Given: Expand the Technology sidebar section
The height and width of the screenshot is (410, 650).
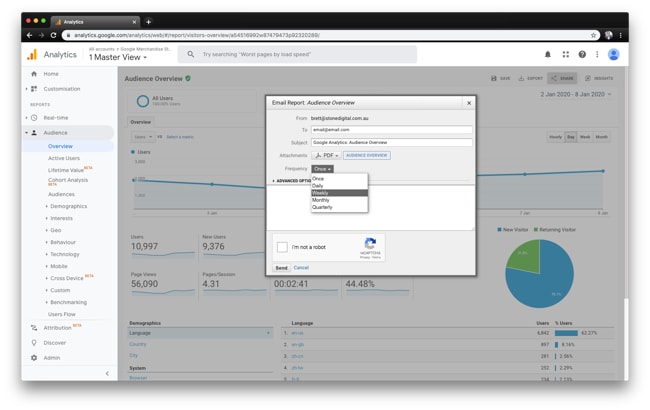Looking at the screenshot, I should coord(63,254).
